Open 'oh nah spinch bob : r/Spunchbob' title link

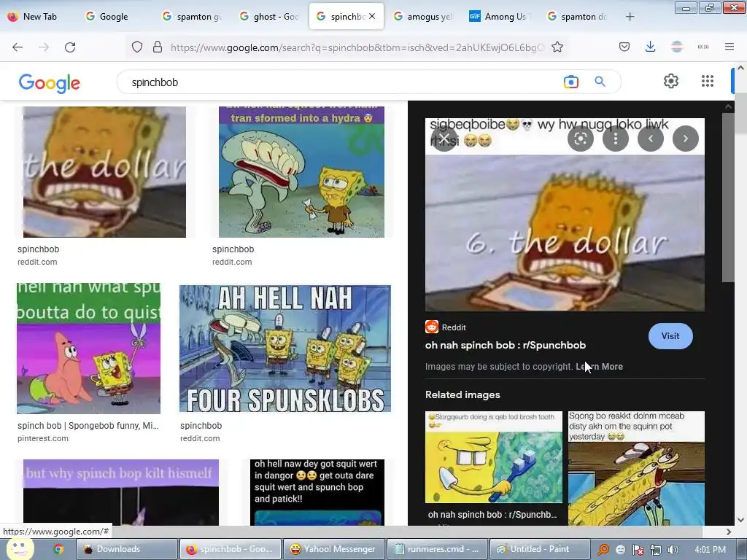506,345
